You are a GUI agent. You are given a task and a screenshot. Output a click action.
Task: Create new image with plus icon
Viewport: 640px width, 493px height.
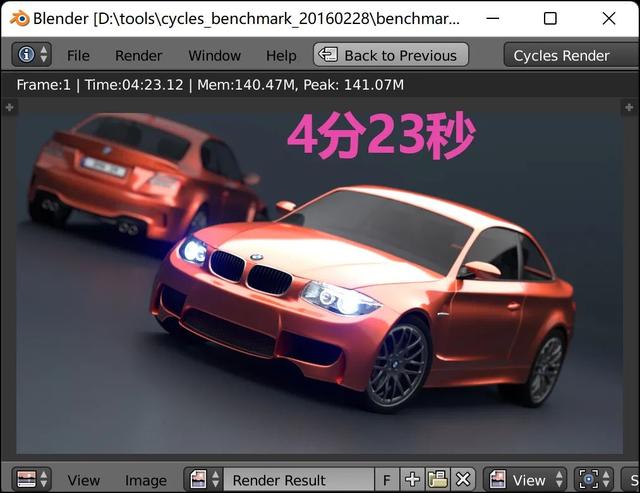413,480
